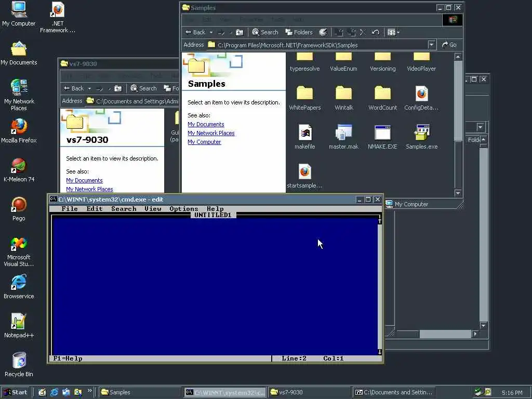Viewport: 532px width, 399px height.
Task: Click Up folder icon in Samples toolbar
Action: point(240,32)
